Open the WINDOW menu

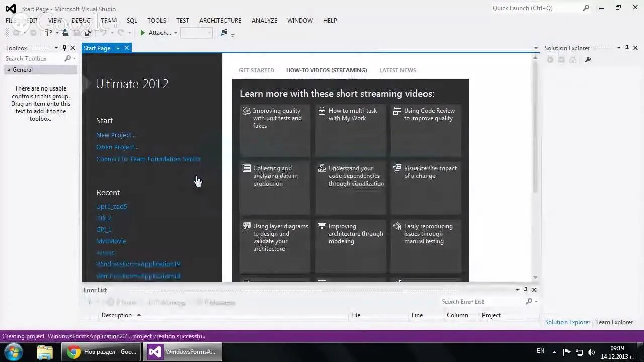300,21
